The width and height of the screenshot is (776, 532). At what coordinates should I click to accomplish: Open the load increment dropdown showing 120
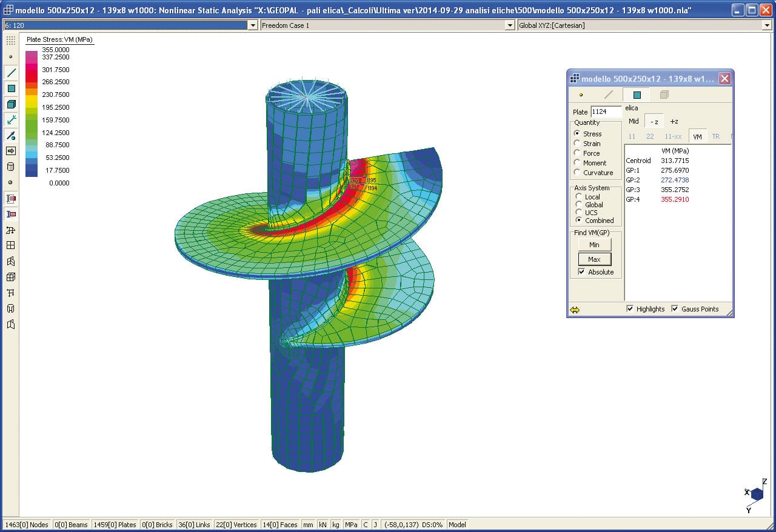253,25
